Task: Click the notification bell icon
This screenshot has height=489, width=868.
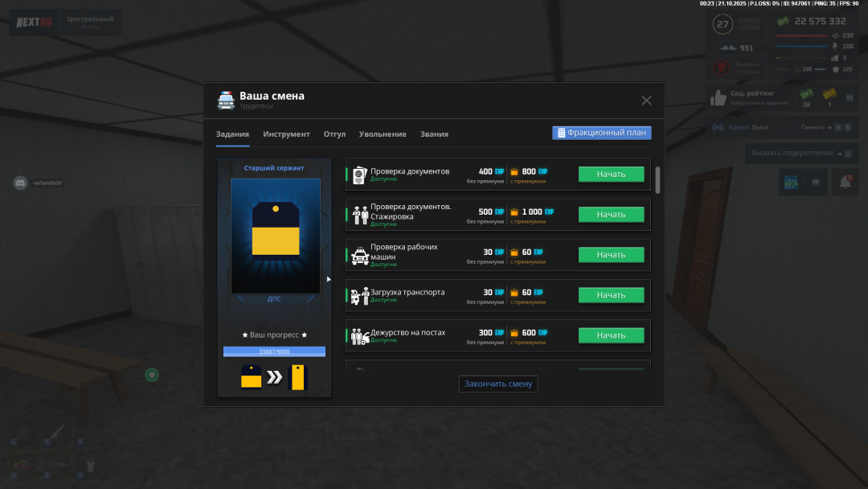Action: (845, 183)
